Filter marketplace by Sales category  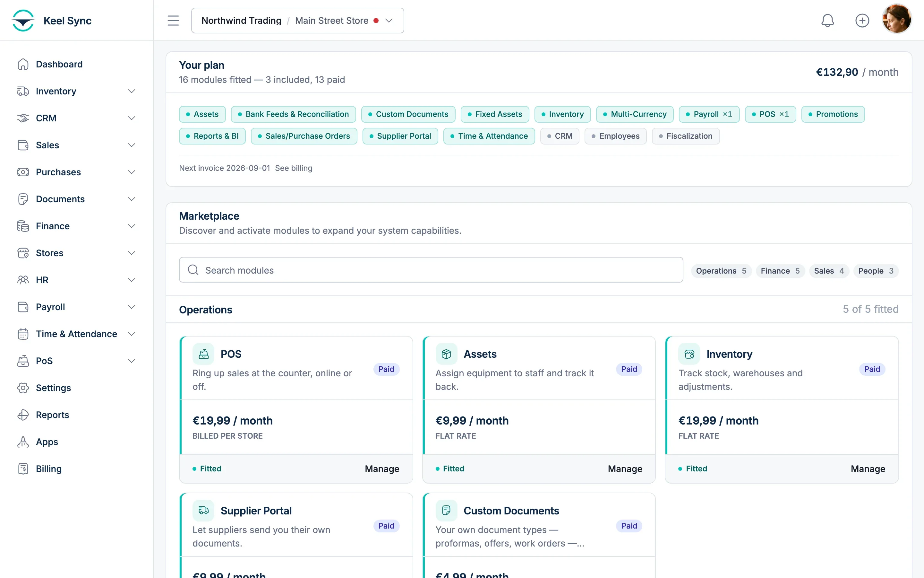[x=829, y=271]
